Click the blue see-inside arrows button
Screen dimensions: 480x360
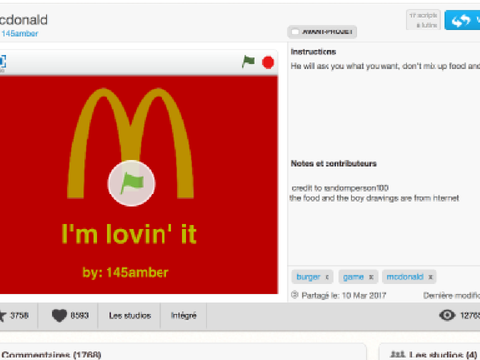point(463,20)
